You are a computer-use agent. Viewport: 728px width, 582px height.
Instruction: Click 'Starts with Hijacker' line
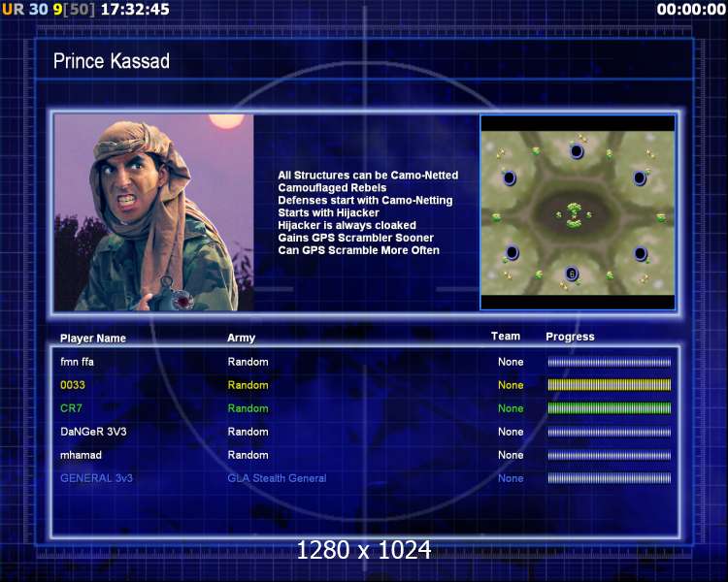pos(328,212)
